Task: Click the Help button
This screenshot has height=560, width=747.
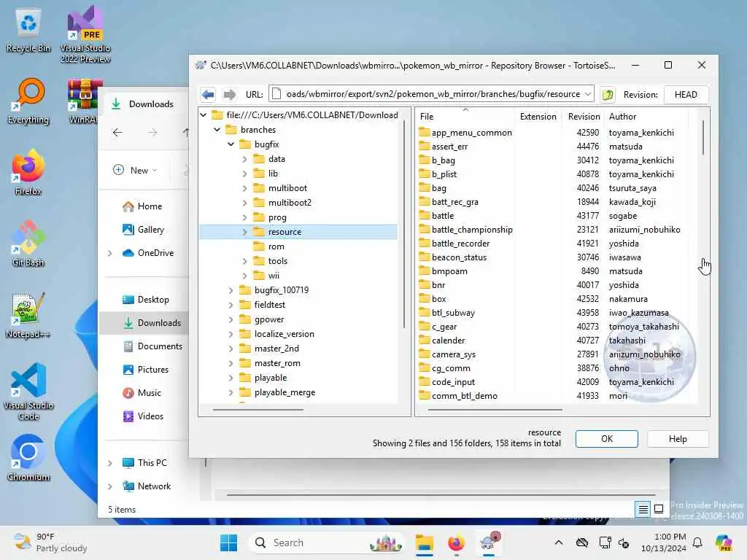Action: click(x=678, y=438)
